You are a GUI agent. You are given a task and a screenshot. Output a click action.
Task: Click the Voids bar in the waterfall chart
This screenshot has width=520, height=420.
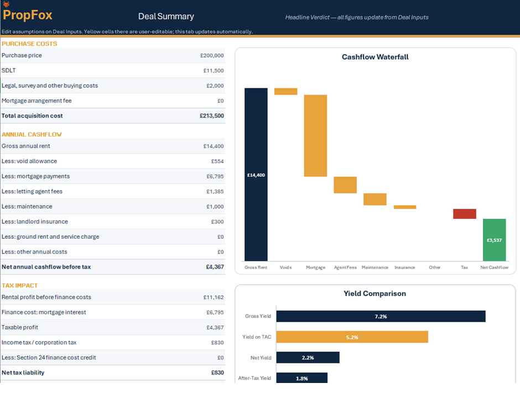click(x=286, y=91)
